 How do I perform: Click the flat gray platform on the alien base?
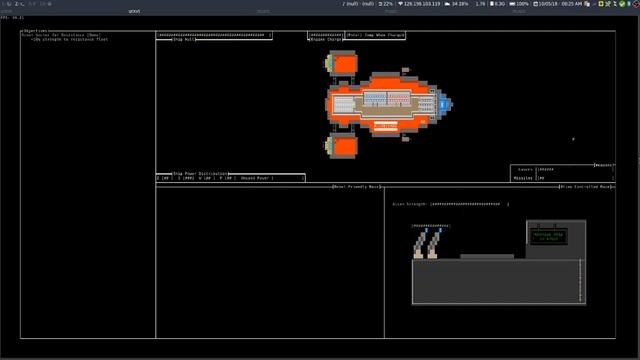pos(487,257)
